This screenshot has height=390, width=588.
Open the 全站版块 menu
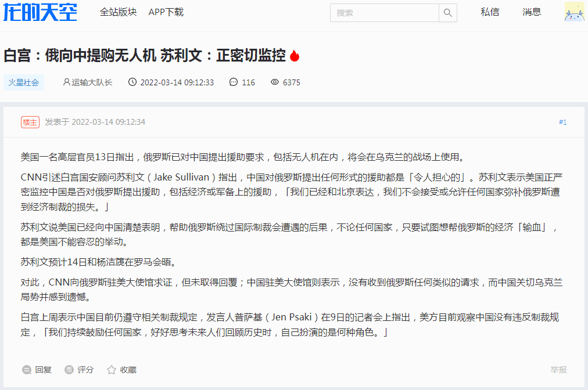tap(118, 12)
